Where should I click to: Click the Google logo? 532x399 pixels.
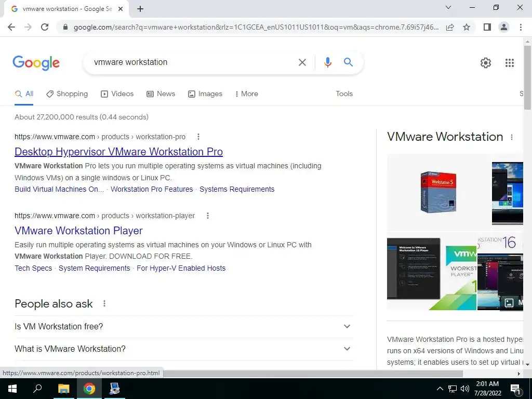tap(36, 63)
